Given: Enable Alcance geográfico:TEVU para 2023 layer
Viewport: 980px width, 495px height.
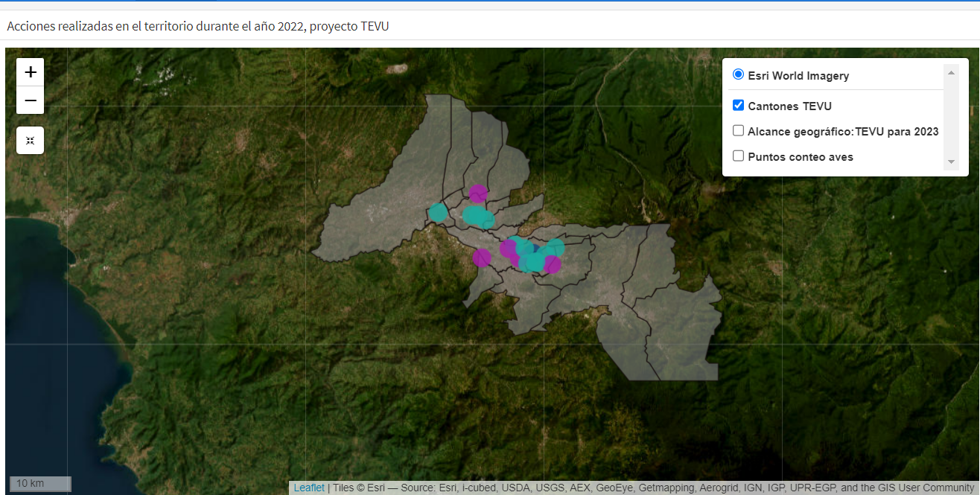Looking at the screenshot, I should point(739,131).
